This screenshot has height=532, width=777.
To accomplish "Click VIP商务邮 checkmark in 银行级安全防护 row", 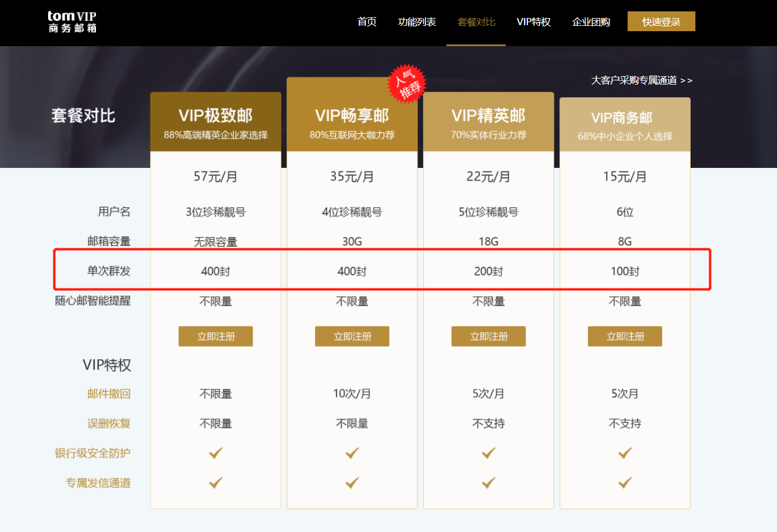I will tap(625, 453).
